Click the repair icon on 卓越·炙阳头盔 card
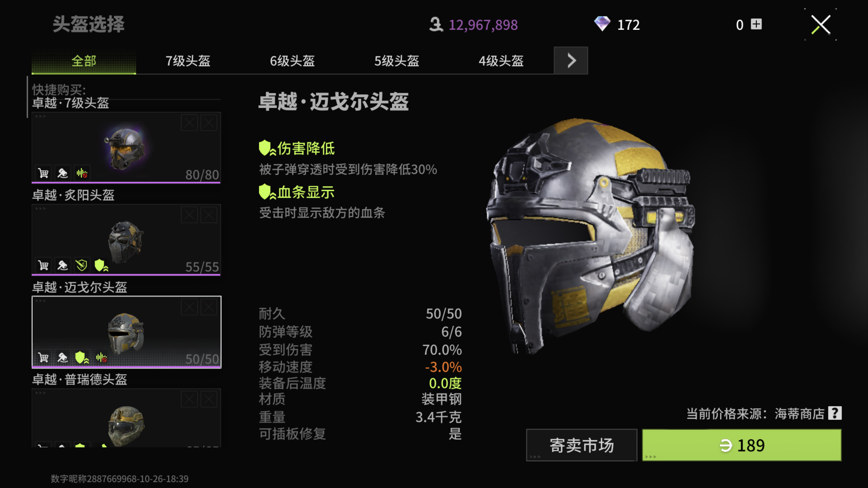 [63, 265]
